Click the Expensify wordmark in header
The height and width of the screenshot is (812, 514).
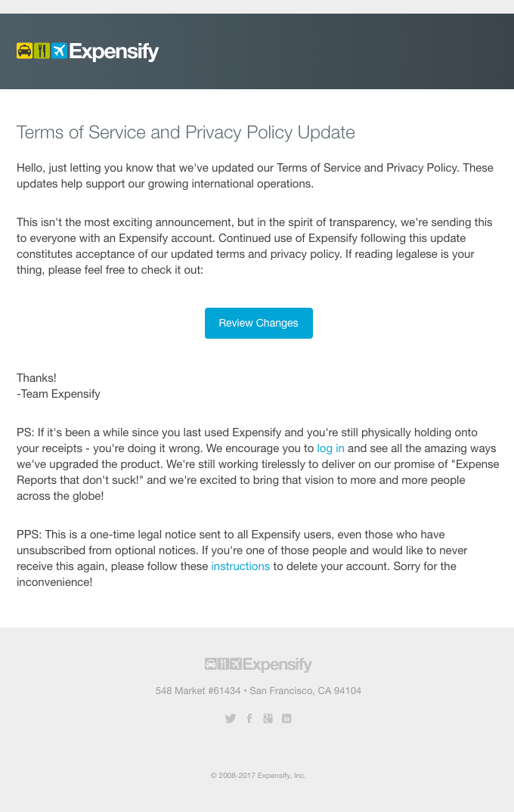(113, 51)
